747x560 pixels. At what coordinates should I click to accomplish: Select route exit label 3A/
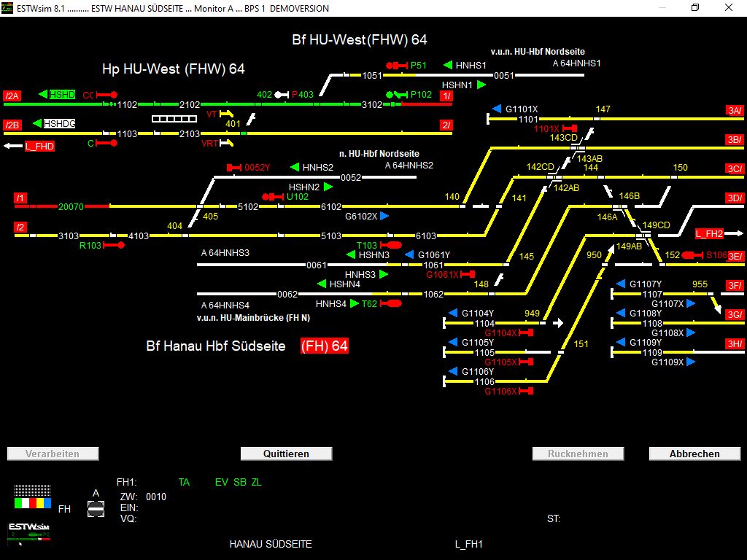pyautogui.click(x=736, y=109)
